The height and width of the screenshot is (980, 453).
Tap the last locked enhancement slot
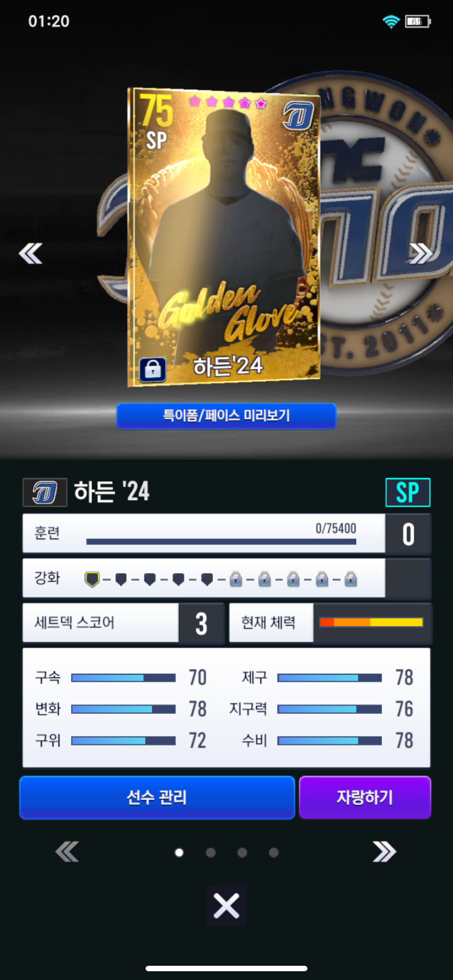pos(351,579)
